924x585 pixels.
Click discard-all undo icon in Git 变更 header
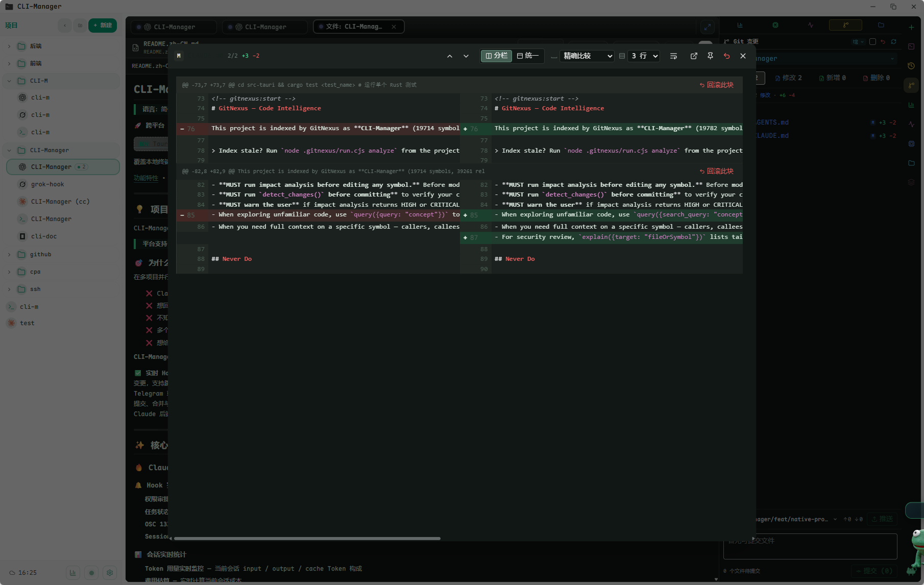click(883, 42)
